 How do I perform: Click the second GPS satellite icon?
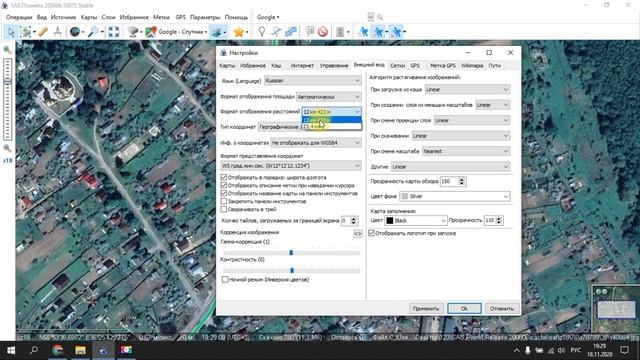(378, 32)
